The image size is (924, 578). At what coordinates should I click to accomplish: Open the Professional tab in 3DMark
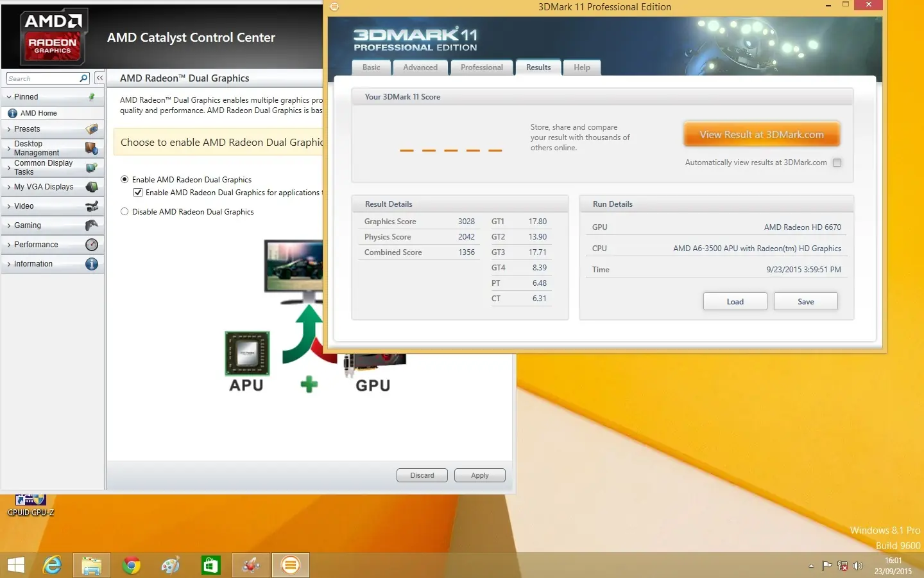481,67
